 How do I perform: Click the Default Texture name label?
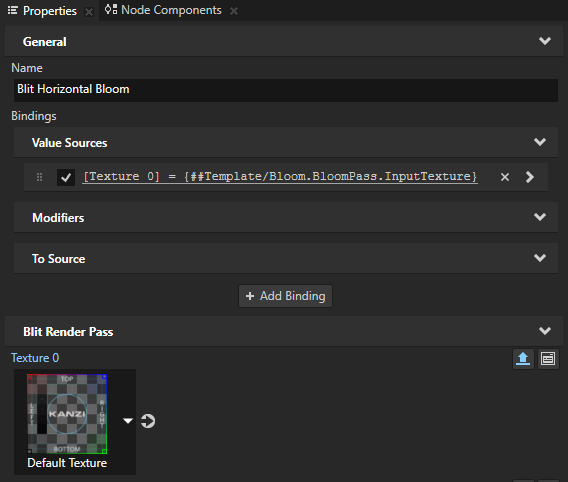coord(67,463)
